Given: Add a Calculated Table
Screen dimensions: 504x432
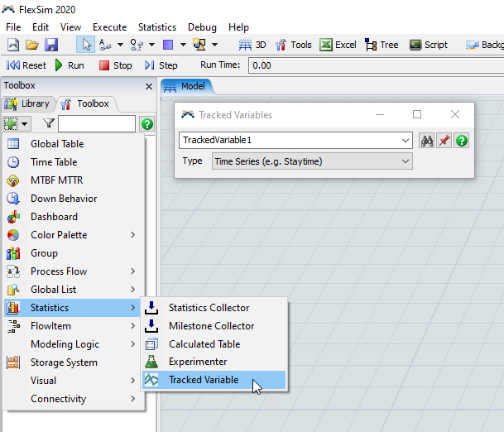Looking at the screenshot, I should coord(214,344).
